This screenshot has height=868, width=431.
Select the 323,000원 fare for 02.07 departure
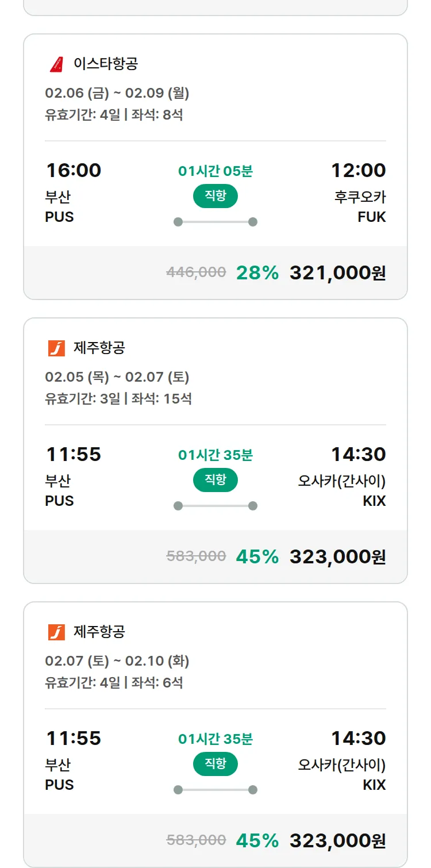tap(337, 840)
